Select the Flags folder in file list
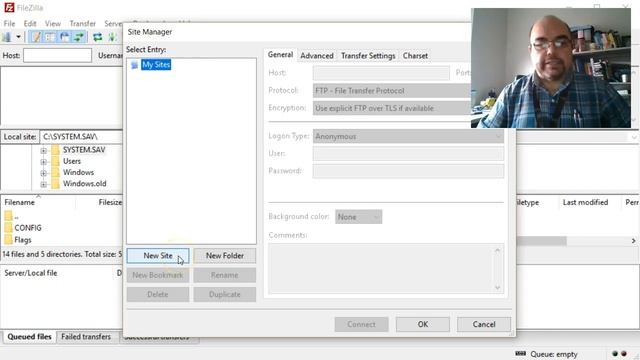 coord(18,240)
